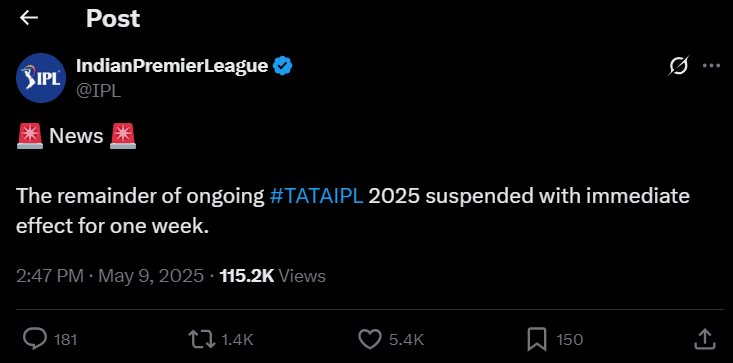The image size is (733, 363).
Task: Click the first siren emoji before News
Action: click(30, 136)
